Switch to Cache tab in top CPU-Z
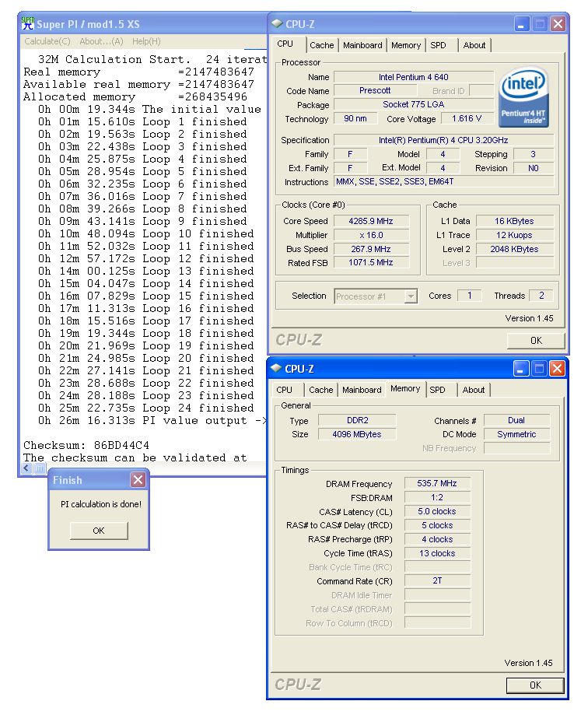Screen dimensions: 588x715 pyautogui.click(x=322, y=45)
